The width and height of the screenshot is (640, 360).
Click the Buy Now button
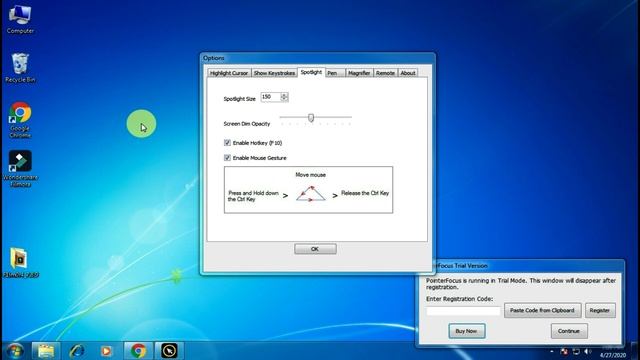pos(467,331)
